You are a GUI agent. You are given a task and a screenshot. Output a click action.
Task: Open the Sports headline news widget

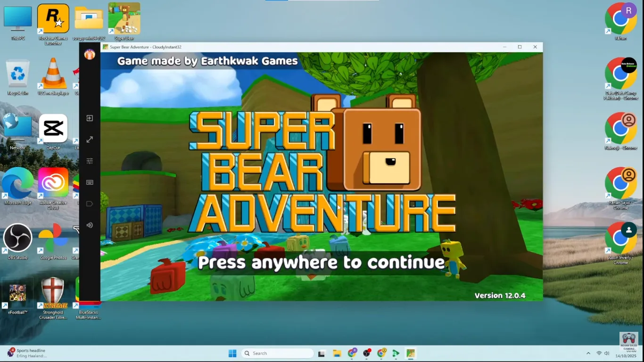click(27, 353)
